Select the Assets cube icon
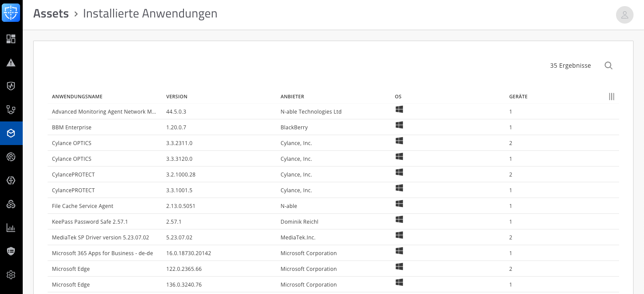Screen dimensions: 644x294 click(11, 133)
